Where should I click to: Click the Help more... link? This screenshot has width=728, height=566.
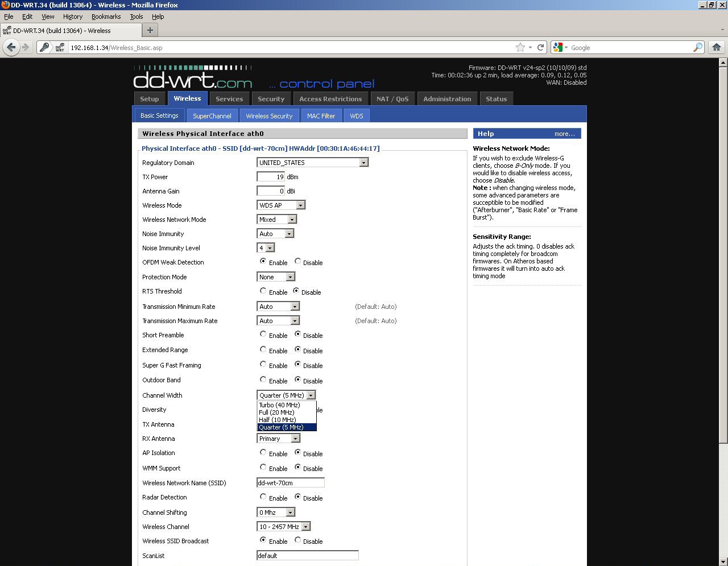click(x=564, y=134)
